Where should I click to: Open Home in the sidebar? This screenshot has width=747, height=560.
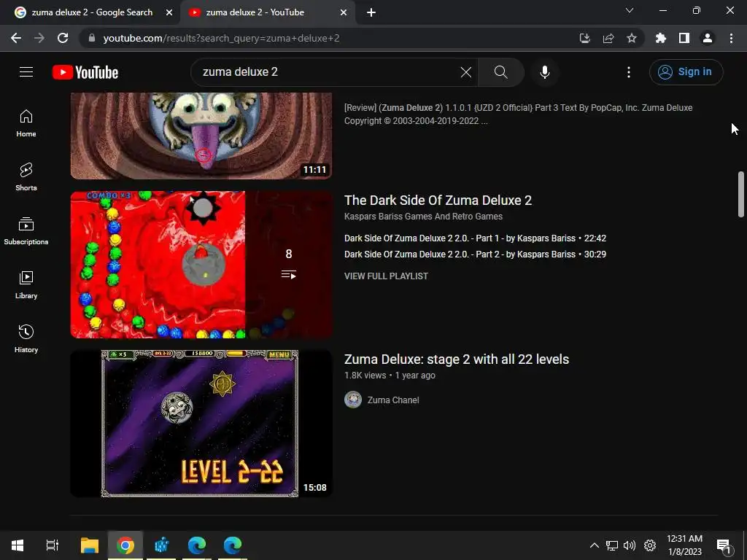[x=26, y=123]
